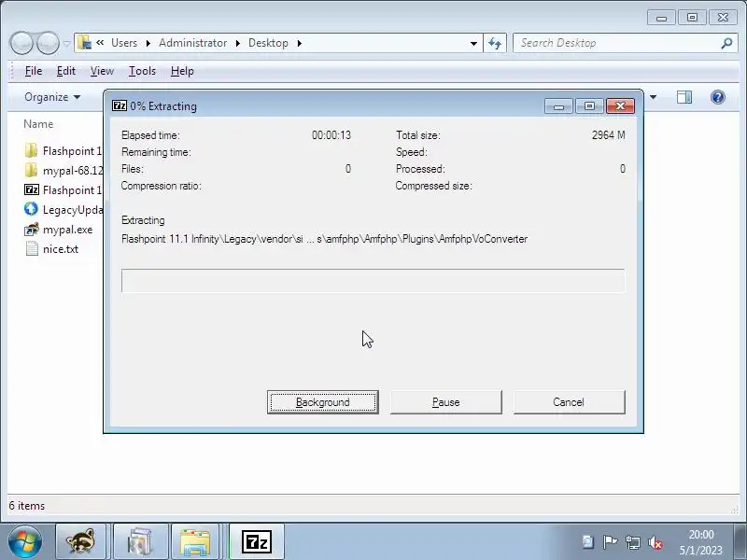Image resolution: width=747 pixels, height=560 pixels.
Task: Minimize the 7-Zip extracting dialog
Action: 558,105
